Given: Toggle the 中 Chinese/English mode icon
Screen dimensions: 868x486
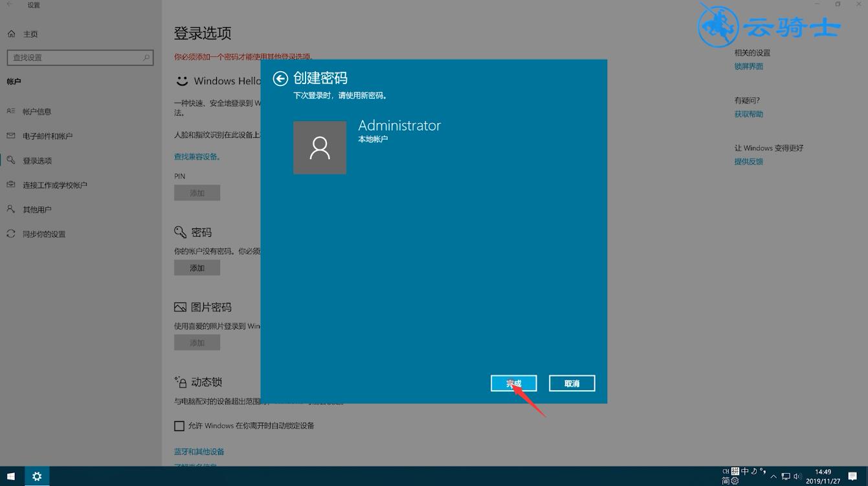Looking at the screenshot, I should click(x=745, y=471).
